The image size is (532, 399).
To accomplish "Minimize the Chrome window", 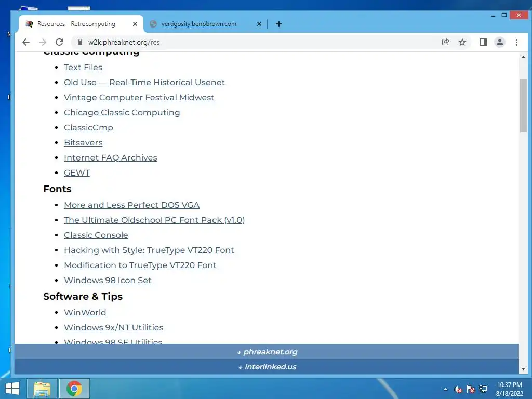I will [493, 15].
